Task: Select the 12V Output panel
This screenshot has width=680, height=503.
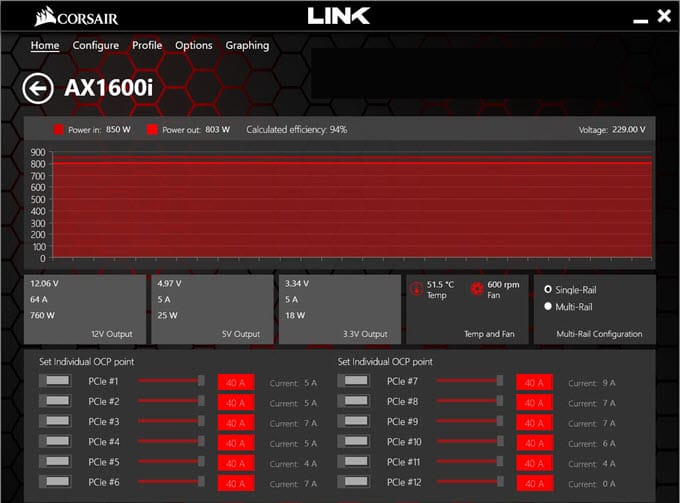Action: pyautogui.click(x=85, y=309)
